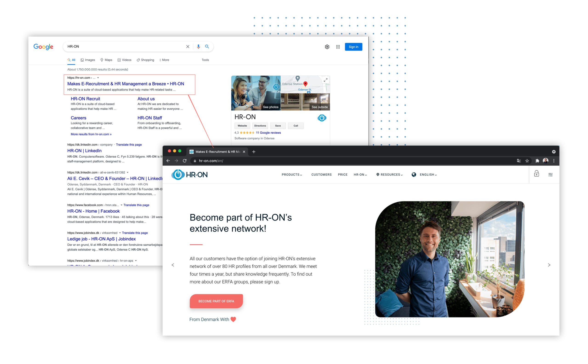Expand the PRODUCTS menu
Screen dimensions: 588x364
pyautogui.click(x=292, y=174)
